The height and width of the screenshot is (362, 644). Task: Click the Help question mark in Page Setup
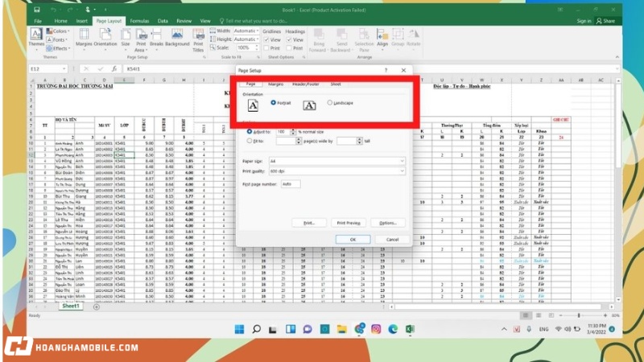tap(386, 70)
